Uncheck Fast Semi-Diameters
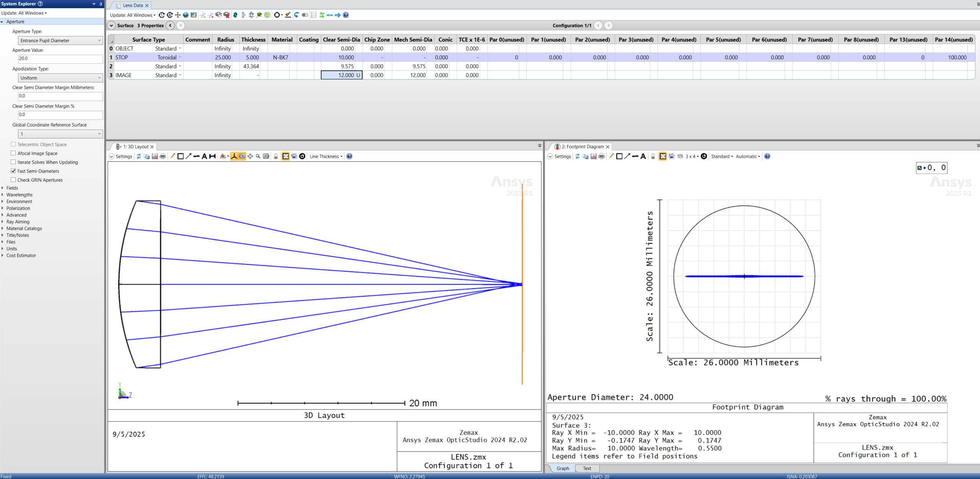 click(13, 171)
